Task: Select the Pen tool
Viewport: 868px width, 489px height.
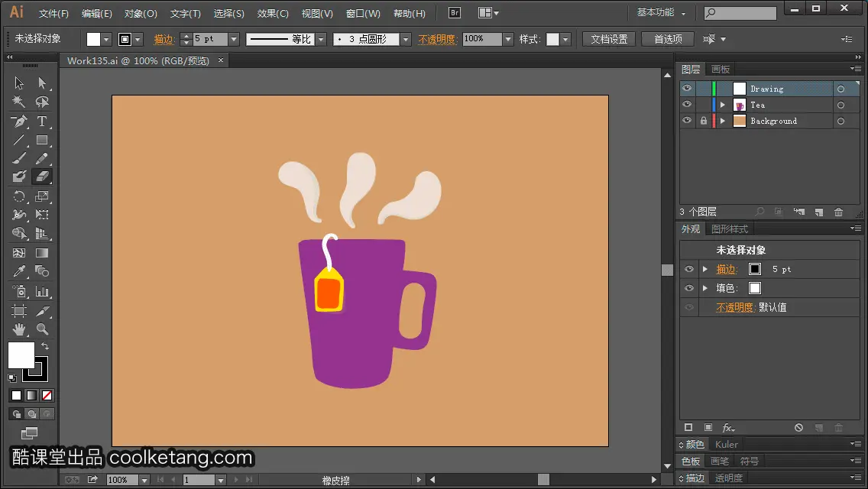Action: [x=19, y=121]
